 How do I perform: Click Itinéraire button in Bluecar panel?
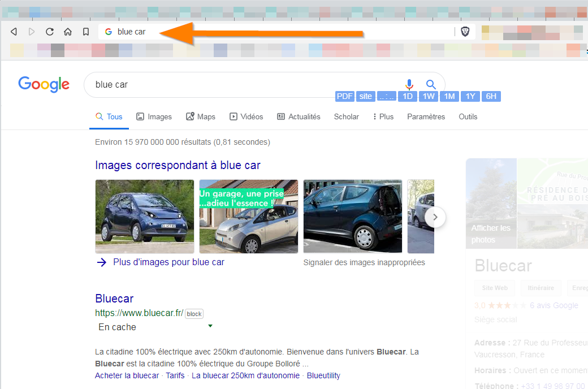[x=541, y=288]
